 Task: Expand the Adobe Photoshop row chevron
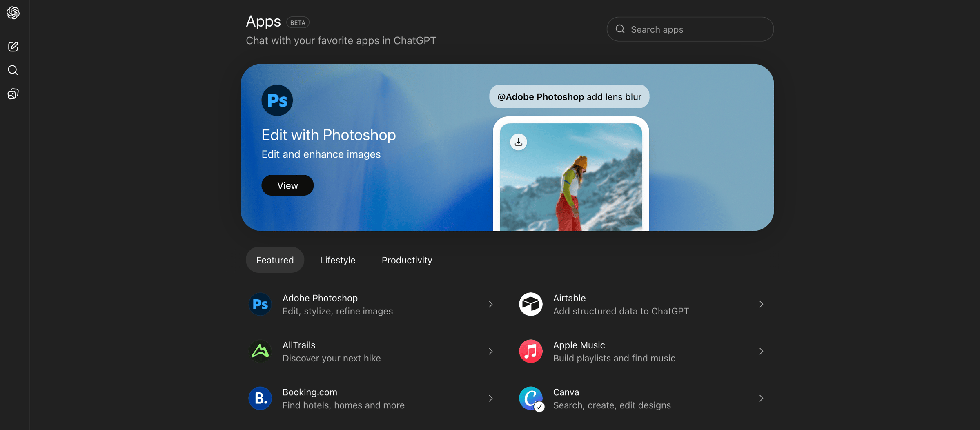click(490, 304)
